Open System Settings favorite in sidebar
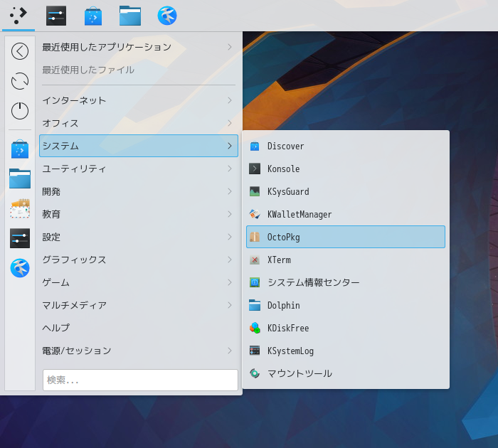The width and height of the screenshot is (498, 448). pos(20,238)
